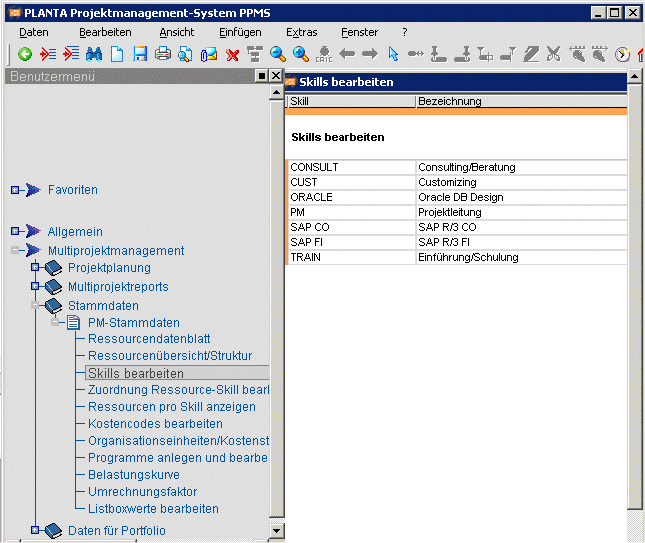Select the ORACLE skill cell

click(352, 197)
